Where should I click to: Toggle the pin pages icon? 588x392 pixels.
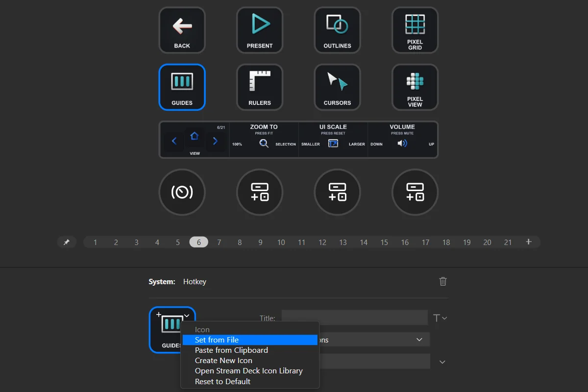(x=67, y=242)
